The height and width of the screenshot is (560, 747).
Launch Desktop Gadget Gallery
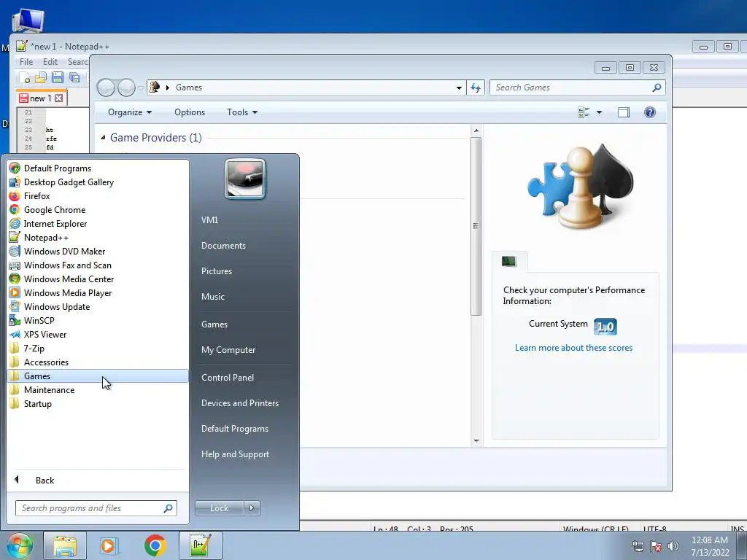click(98, 182)
